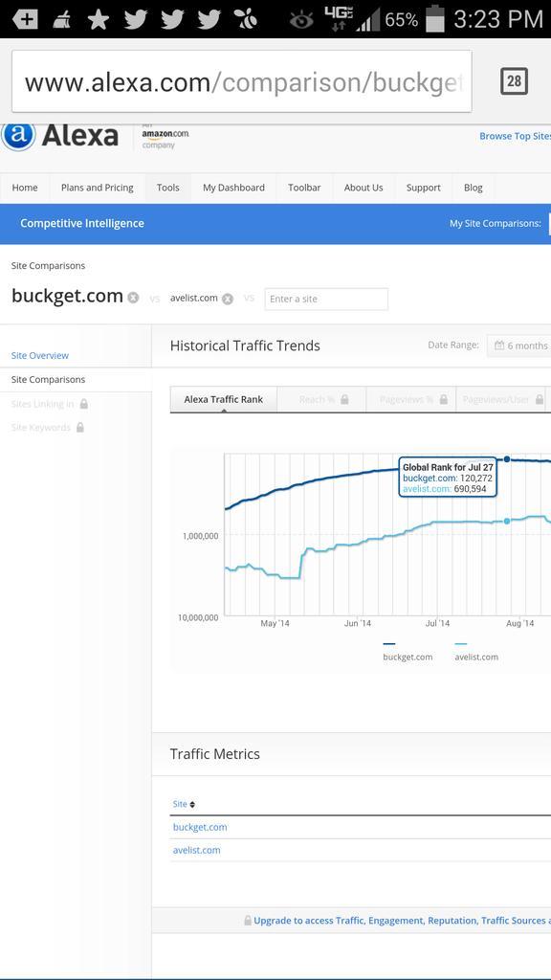Click locked Sites Linking In item

50,404
